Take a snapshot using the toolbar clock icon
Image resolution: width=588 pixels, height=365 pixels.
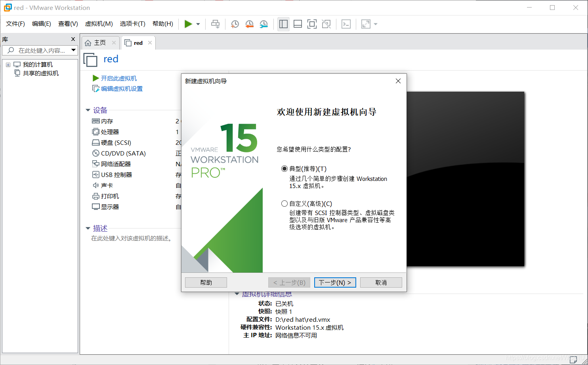click(235, 24)
